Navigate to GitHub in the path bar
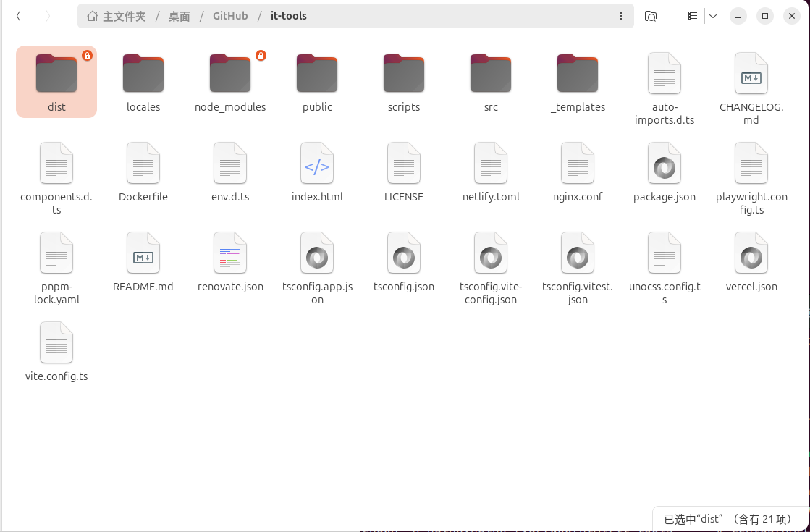Image resolution: width=810 pixels, height=532 pixels. pyautogui.click(x=230, y=16)
